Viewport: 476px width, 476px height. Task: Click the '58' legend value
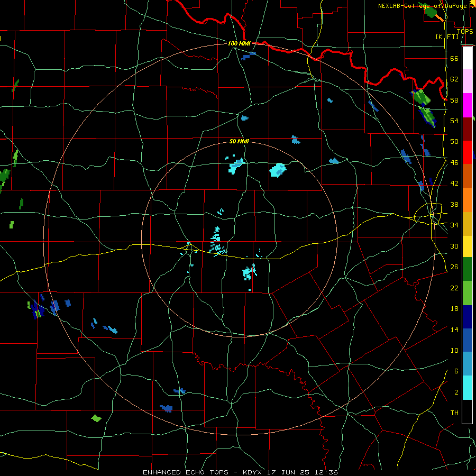pyautogui.click(x=454, y=100)
